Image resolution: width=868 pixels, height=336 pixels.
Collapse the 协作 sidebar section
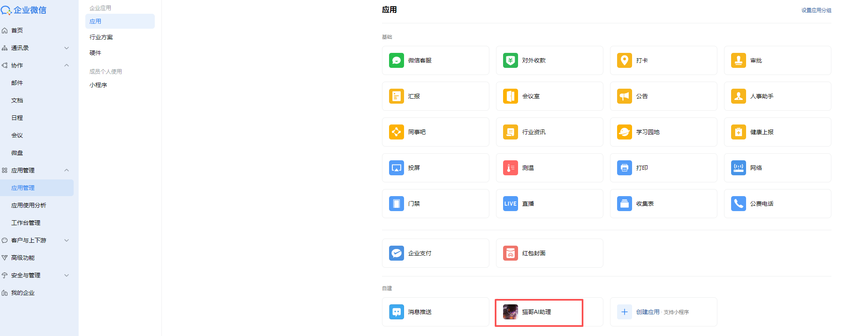click(67, 65)
